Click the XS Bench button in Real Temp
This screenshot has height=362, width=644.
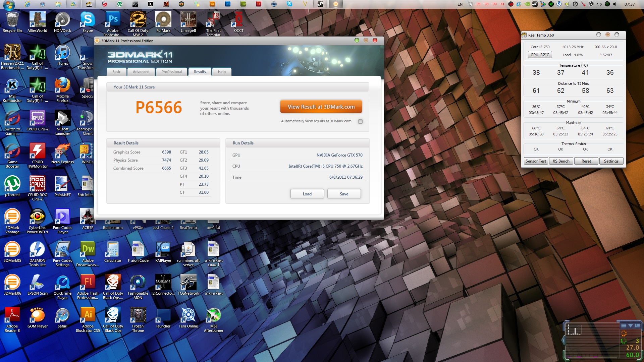pyautogui.click(x=561, y=161)
